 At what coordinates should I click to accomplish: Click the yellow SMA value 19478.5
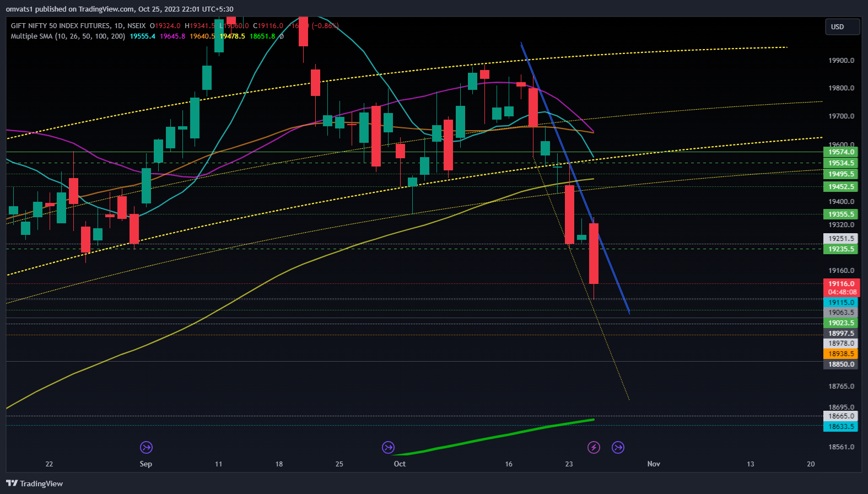[x=232, y=36]
